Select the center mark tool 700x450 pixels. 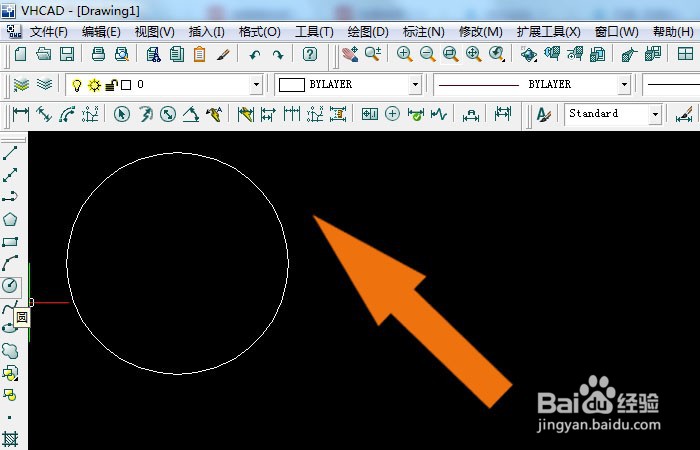coord(392,114)
